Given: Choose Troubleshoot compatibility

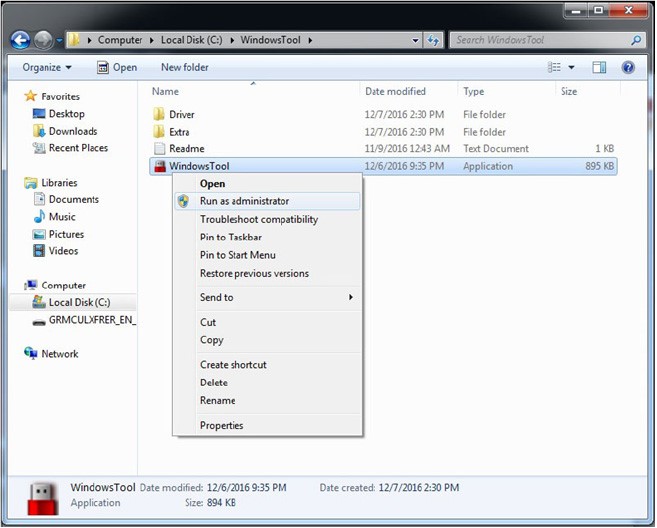Looking at the screenshot, I should (267, 220).
